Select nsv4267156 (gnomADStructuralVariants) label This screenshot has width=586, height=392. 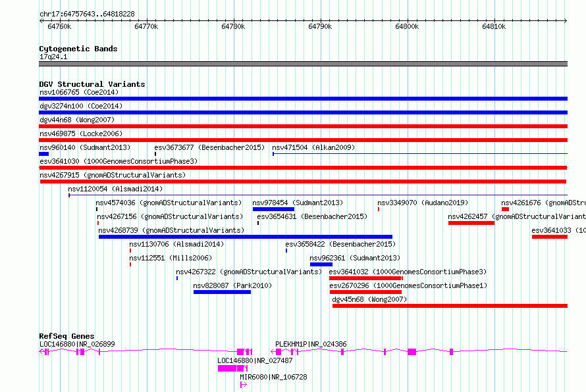[x=170, y=216]
